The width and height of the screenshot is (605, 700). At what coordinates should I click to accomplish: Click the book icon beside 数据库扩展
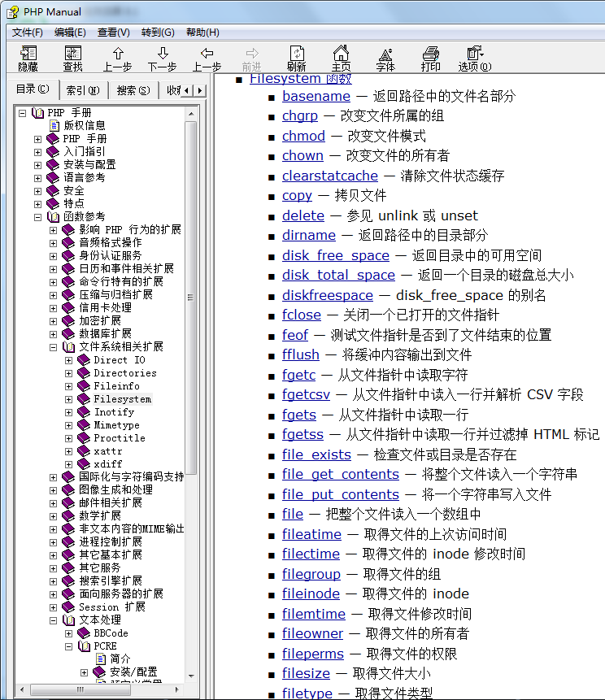pyautogui.click(x=68, y=333)
